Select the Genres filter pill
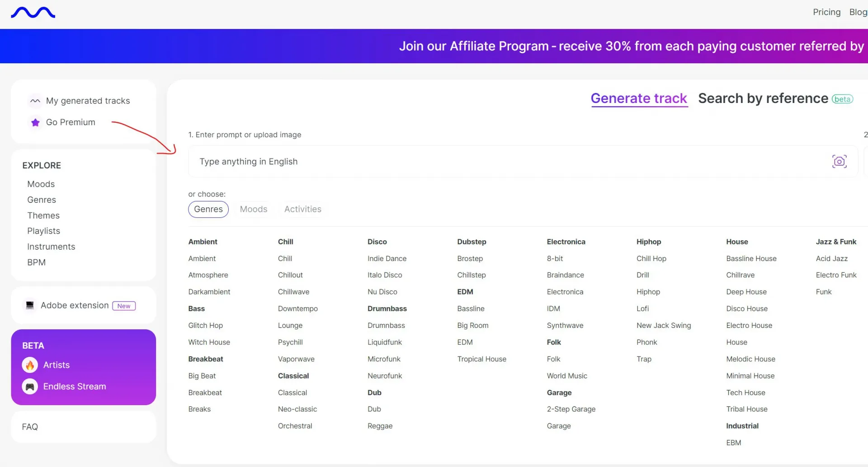The image size is (868, 467). (x=208, y=209)
